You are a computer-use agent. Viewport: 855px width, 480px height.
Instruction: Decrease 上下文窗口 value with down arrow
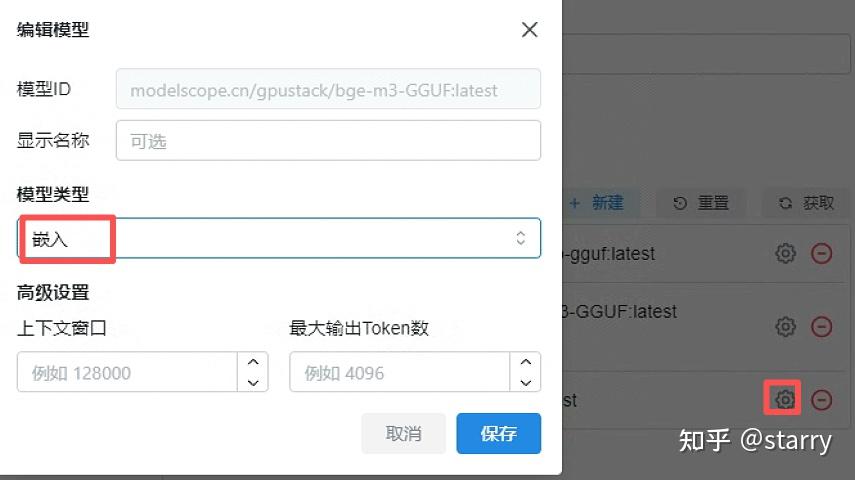(x=253, y=382)
